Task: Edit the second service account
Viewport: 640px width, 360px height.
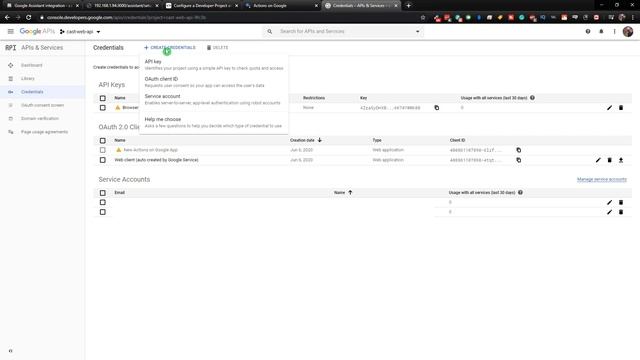Action: [x=609, y=212]
